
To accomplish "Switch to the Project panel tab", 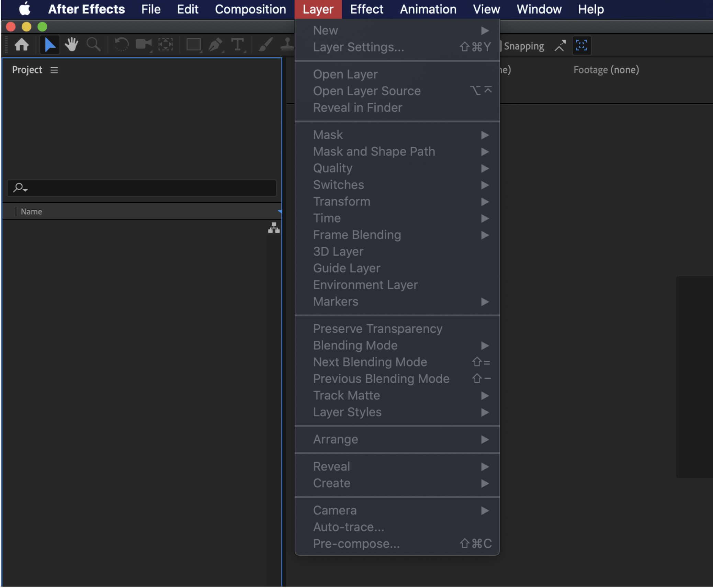I will click(x=27, y=70).
